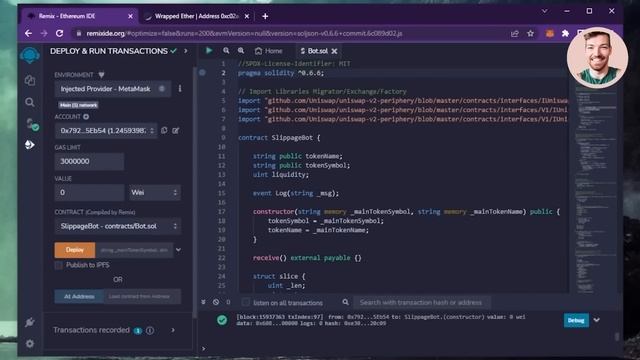Click the Value amount input field
Image resolution: width=640 pixels, height=360 pixels.
(89, 192)
